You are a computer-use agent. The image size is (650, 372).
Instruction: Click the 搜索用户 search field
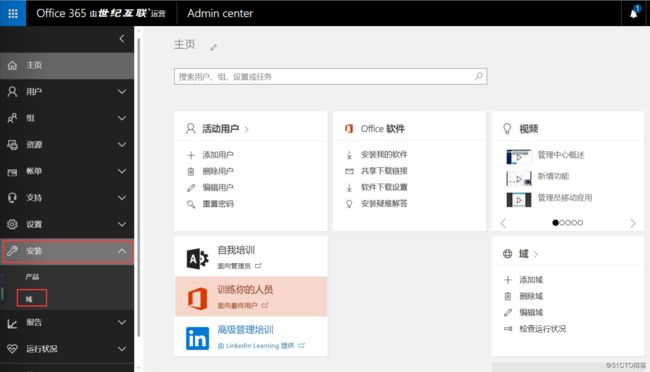pos(330,76)
